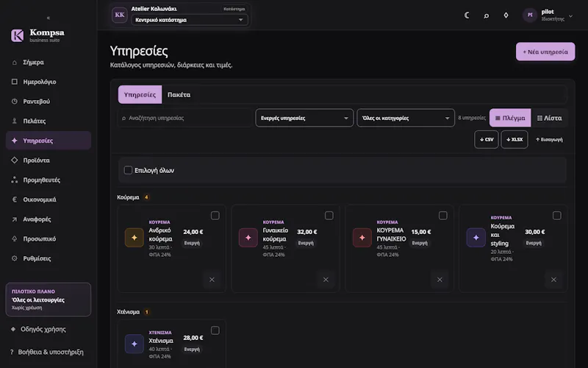Viewport: 588px width, 368px height.
Task: Click the purple star icon for Κούρεμα και styling
Action: tap(476, 237)
